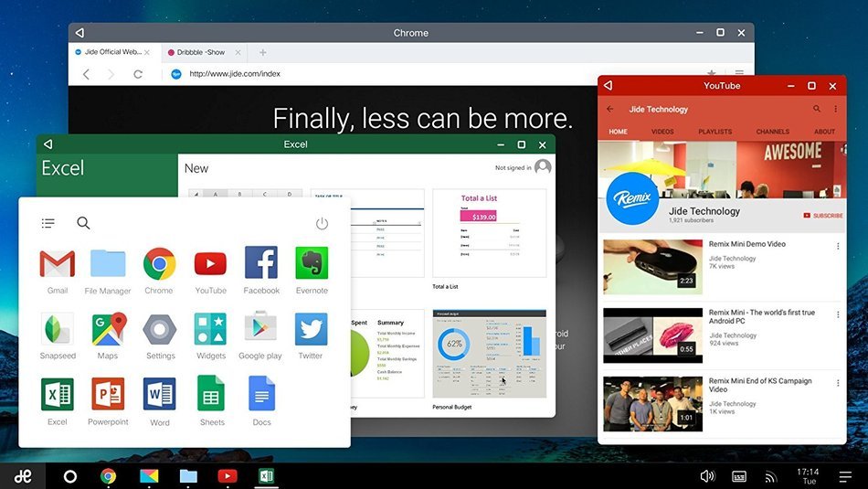This screenshot has width=868, height=489.
Task: Open the colorful gallery app on taskbar
Action: click(149, 476)
